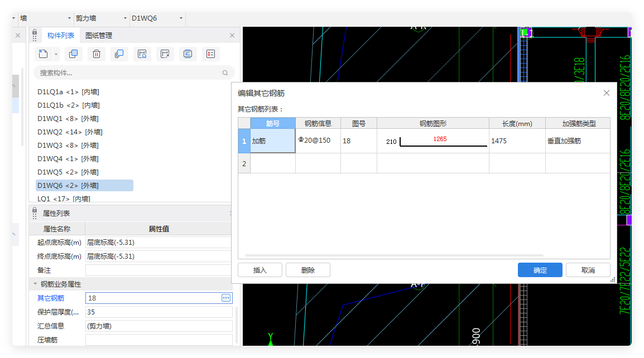Screen dimensions: 644x358
Task: Click the 取消 button
Action: (588, 270)
